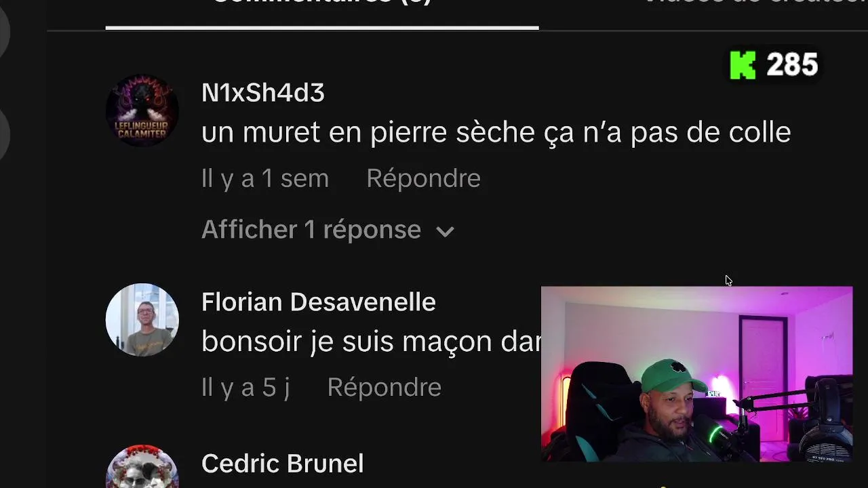Click the 285 viewer count
Viewport: 868px width, 488px height.
pos(792,65)
